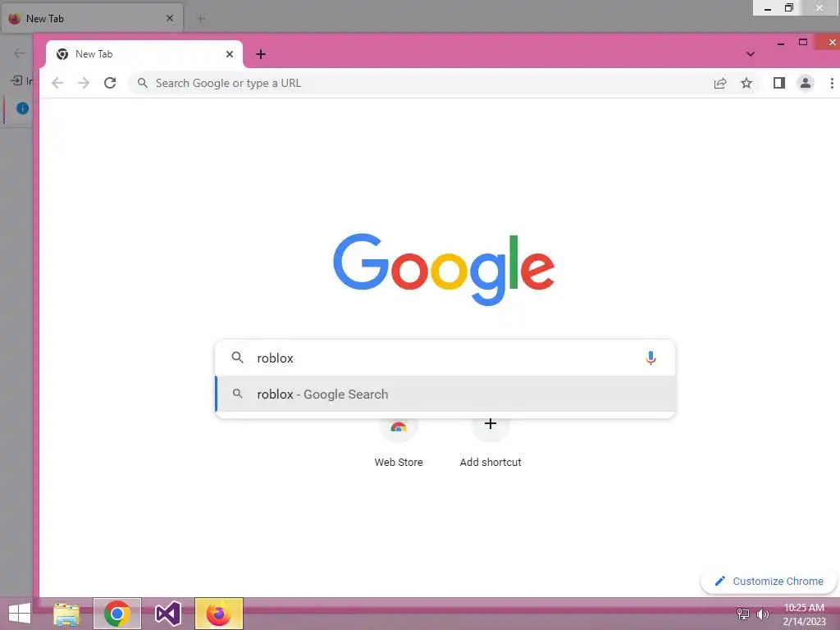Viewport: 840px width, 630px height.
Task: Close the Chrome New Tab tab
Action: 230,54
